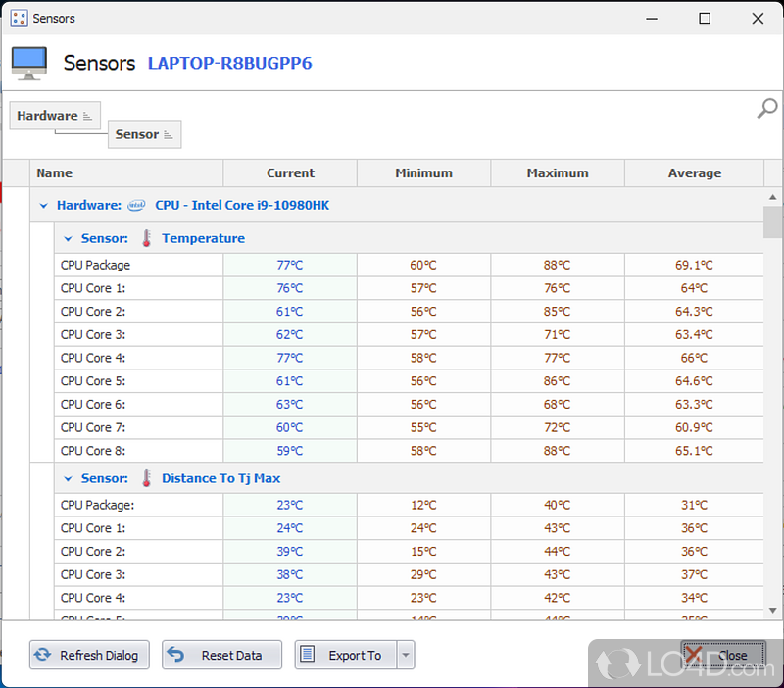Sort by the Current column header
The height and width of the screenshot is (688, 784).
290,173
